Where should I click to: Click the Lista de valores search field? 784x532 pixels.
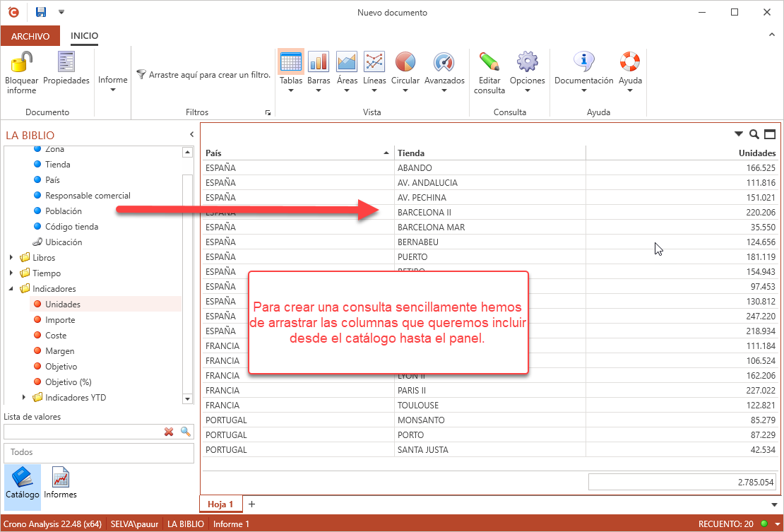click(81, 432)
